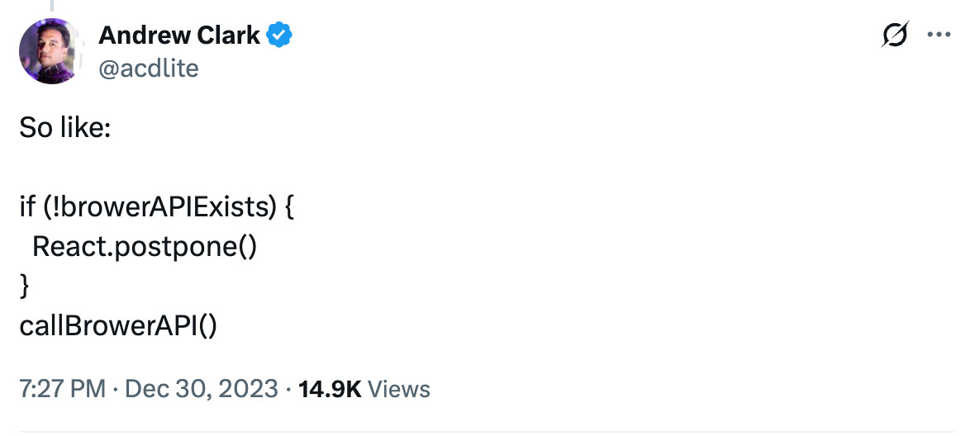The image size is (980, 436).
Task: Click the thread connector line above avatar
Action: tap(51, 5)
